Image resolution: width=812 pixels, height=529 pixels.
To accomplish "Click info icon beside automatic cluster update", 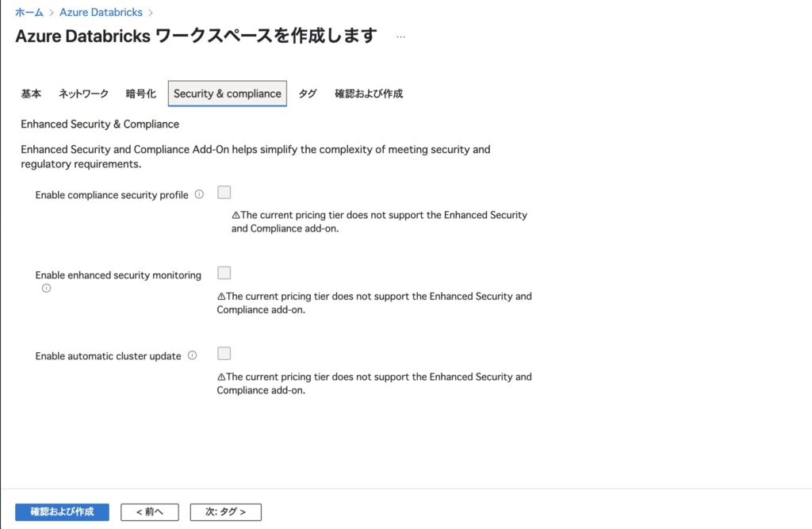I will (x=192, y=355).
